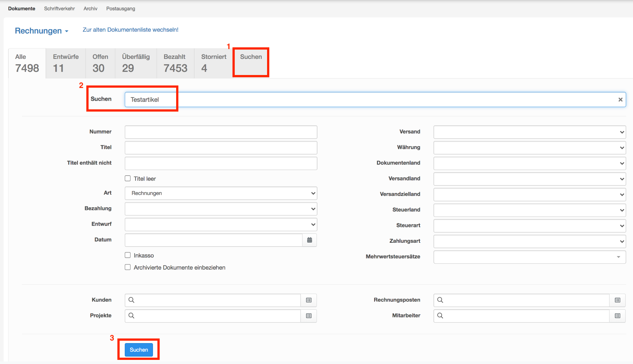Open the Mitarbeiter list selector icon

coord(617,316)
